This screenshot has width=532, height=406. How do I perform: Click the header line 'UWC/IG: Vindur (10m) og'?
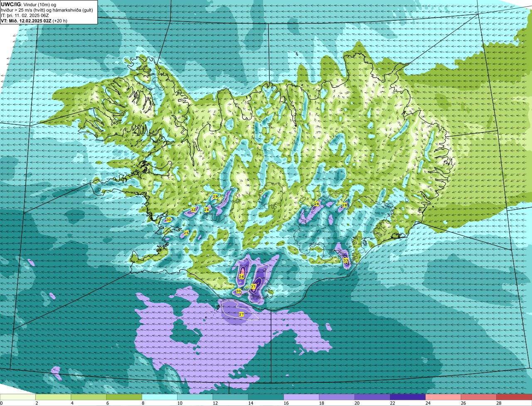(29, 5)
